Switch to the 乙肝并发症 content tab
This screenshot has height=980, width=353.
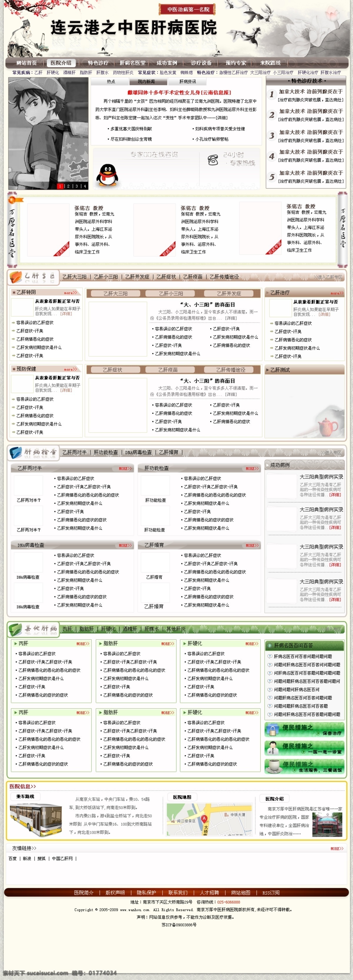[x=229, y=294]
